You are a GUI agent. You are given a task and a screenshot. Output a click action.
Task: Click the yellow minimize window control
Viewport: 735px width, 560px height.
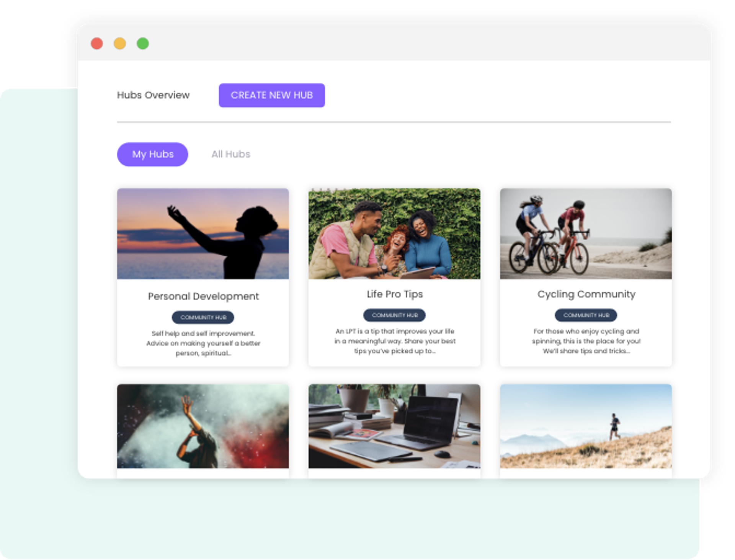click(x=120, y=44)
